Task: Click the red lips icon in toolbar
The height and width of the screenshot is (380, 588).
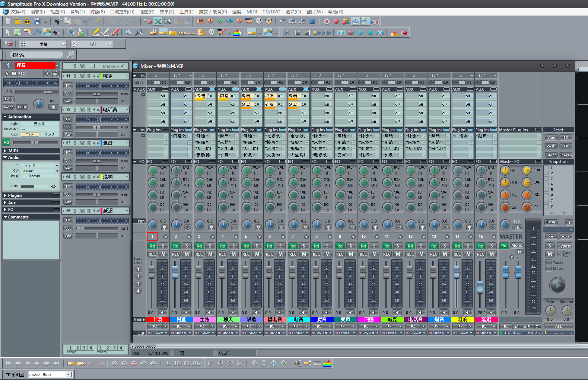Action: pos(404,33)
